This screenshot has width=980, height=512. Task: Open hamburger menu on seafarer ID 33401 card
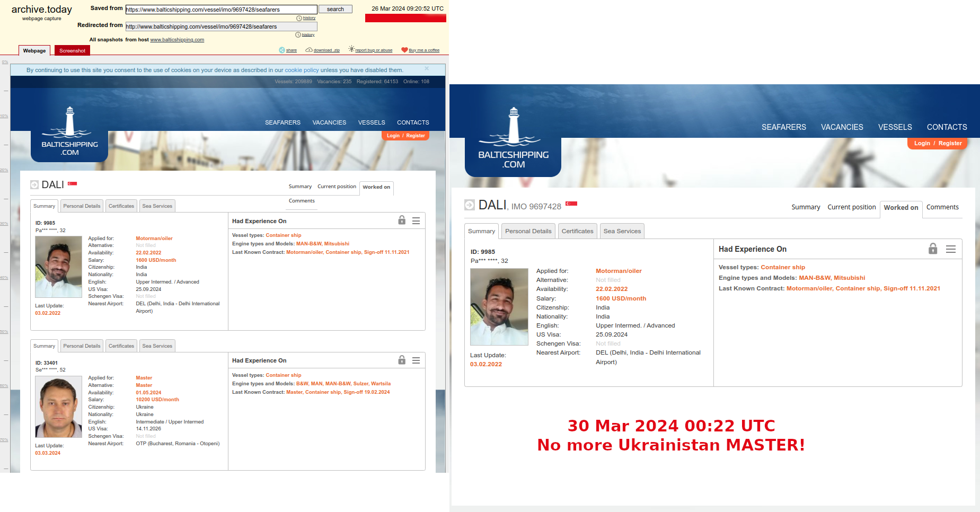[x=416, y=360]
